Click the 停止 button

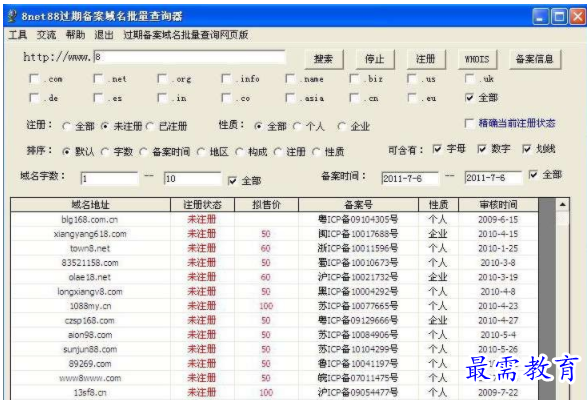point(375,59)
